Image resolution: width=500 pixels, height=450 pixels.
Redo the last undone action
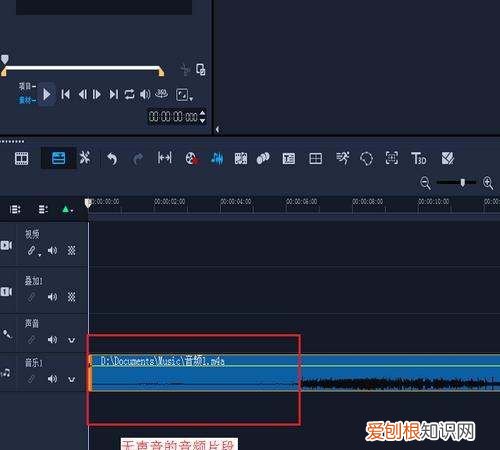pyautogui.click(x=137, y=159)
